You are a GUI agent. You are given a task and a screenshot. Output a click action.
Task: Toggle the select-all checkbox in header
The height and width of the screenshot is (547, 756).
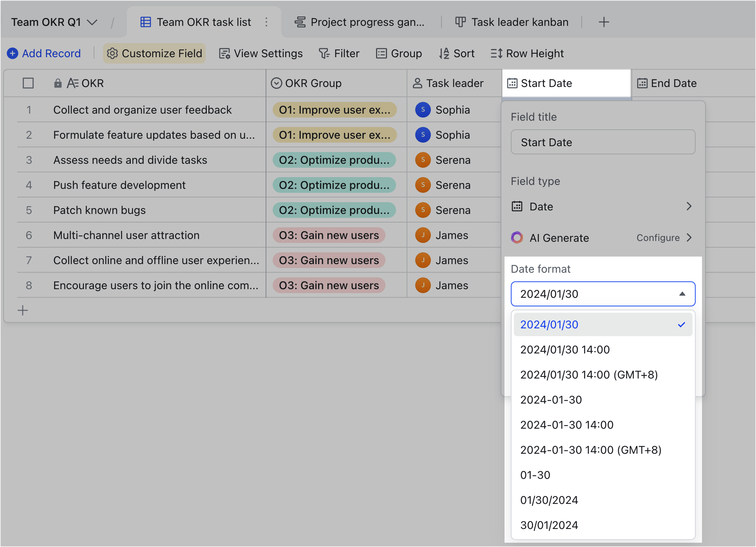tap(28, 83)
